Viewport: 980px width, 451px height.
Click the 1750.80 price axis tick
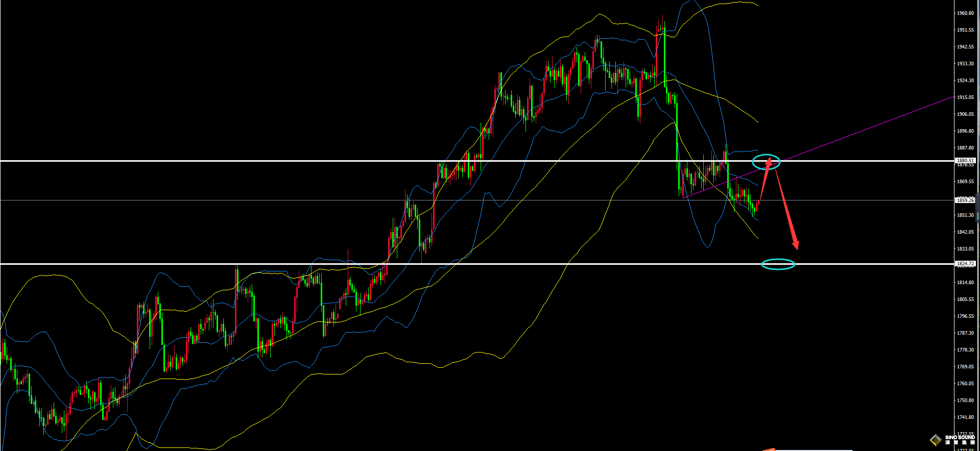point(965,400)
